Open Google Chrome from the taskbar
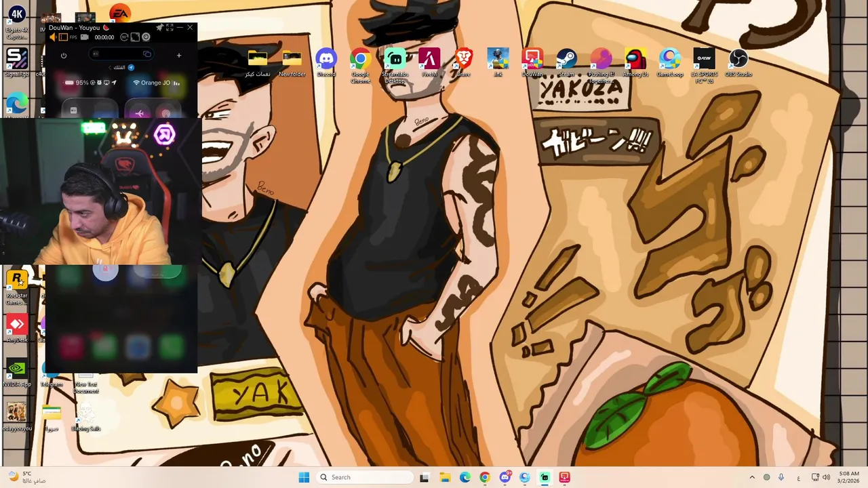Image resolution: width=868 pixels, height=488 pixels. (x=485, y=477)
